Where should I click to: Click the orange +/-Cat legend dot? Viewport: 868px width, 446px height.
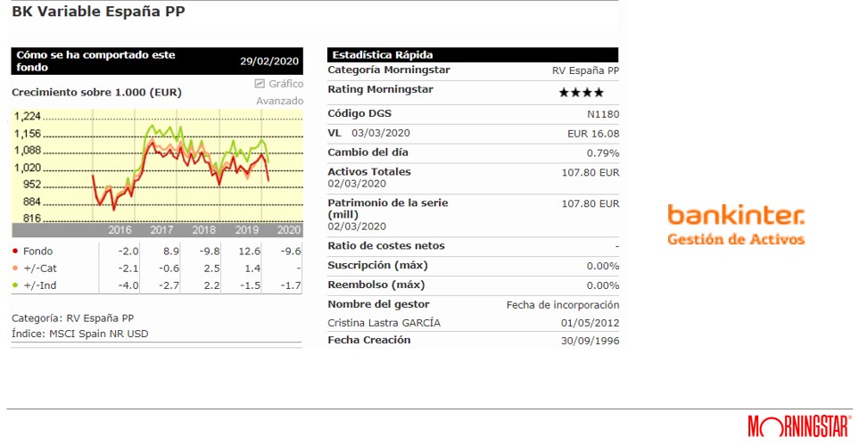pyautogui.click(x=15, y=268)
